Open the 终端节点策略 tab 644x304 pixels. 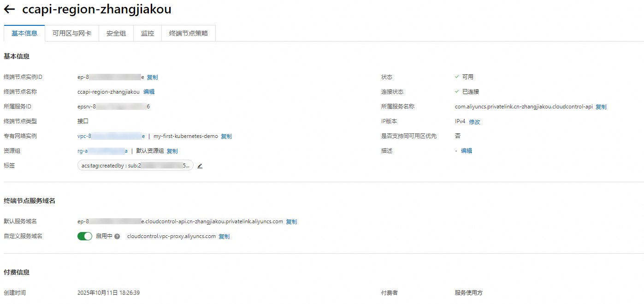pos(189,33)
